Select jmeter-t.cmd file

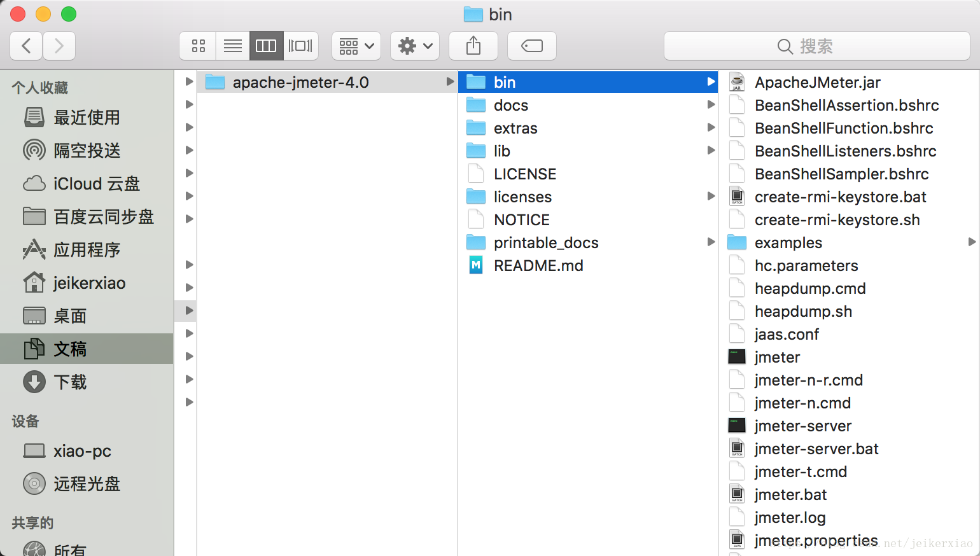click(x=850, y=471)
